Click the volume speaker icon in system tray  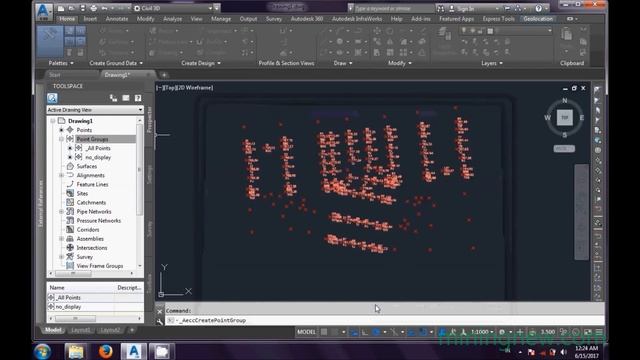pos(564,352)
